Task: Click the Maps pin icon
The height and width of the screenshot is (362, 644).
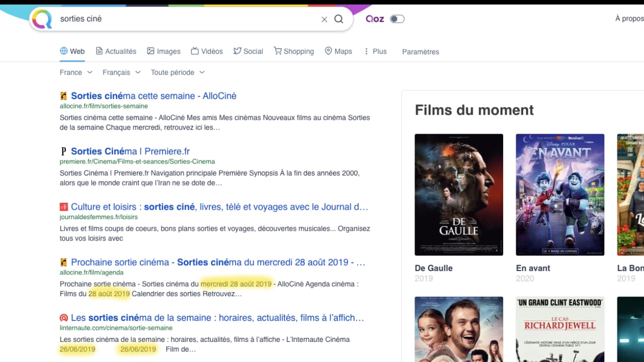Action: tap(329, 51)
